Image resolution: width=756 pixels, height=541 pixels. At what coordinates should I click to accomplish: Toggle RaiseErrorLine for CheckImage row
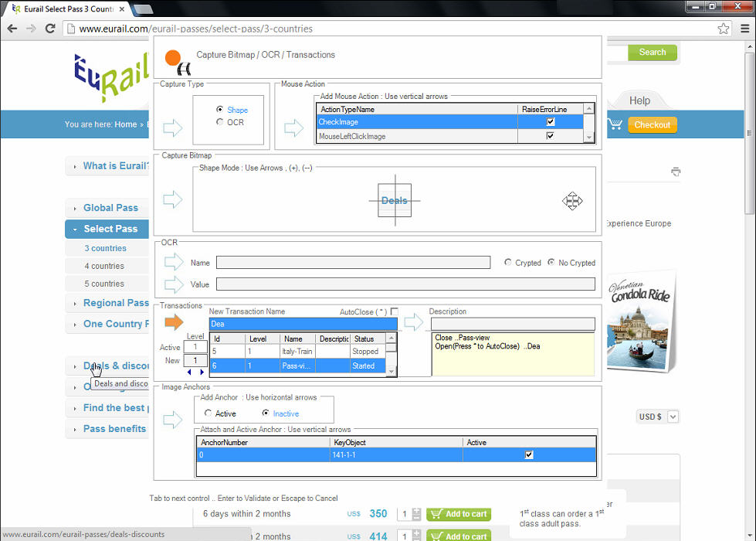[x=551, y=121]
